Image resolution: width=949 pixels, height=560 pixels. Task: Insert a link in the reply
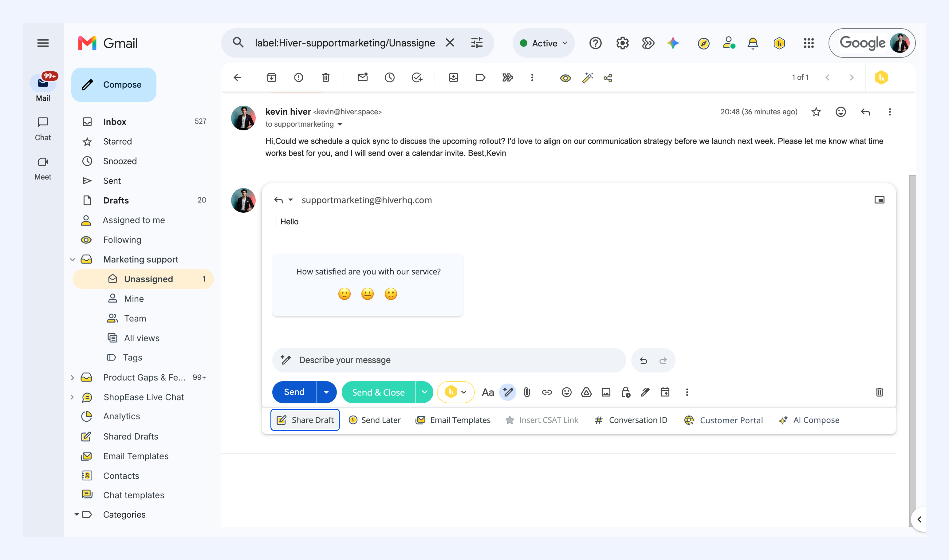547,392
